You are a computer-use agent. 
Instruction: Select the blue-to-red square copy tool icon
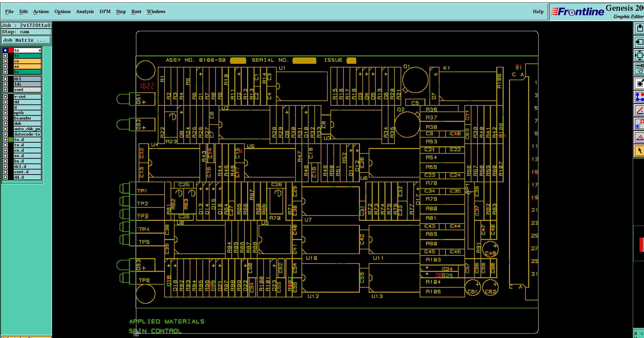[639, 124]
